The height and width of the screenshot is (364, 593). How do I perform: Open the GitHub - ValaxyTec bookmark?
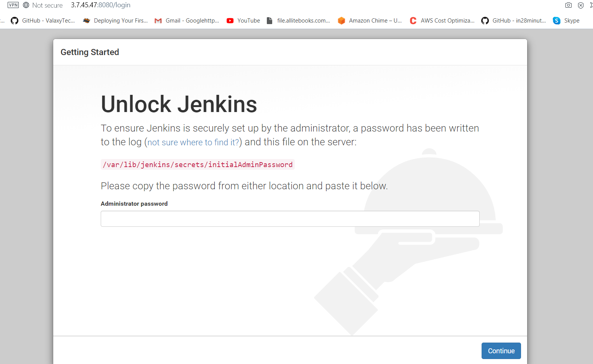click(43, 21)
